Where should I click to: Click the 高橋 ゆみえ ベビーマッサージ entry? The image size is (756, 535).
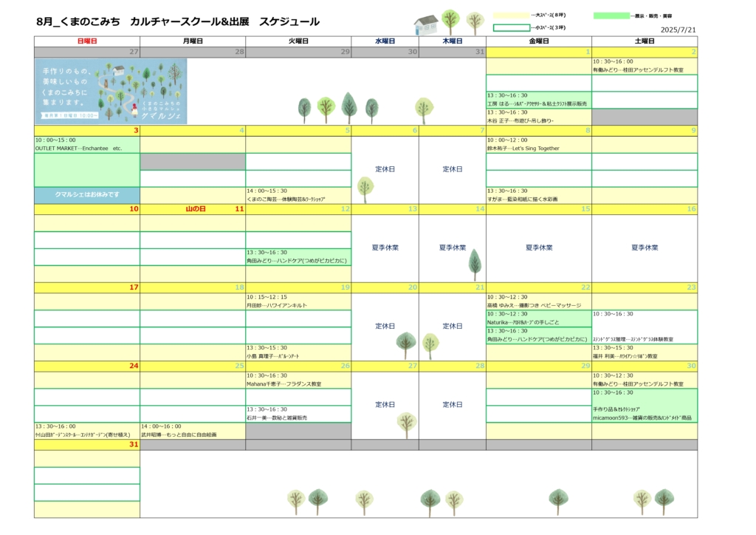point(535,305)
